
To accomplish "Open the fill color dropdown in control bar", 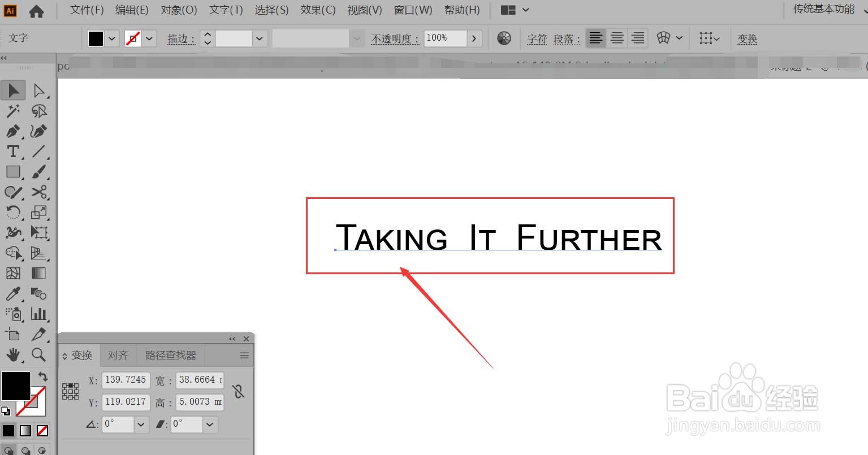I will point(112,38).
